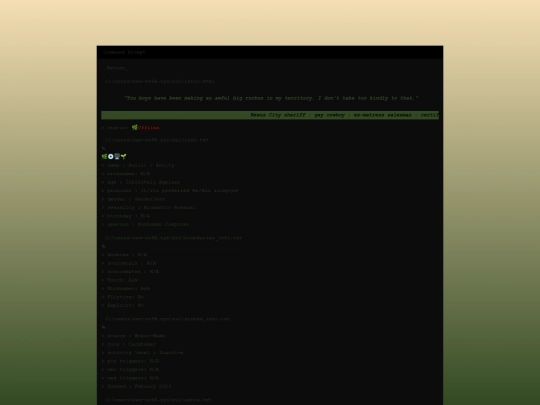Click the "gender : Genderless" line
Screen dimensions: 540x405
(133, 199)
